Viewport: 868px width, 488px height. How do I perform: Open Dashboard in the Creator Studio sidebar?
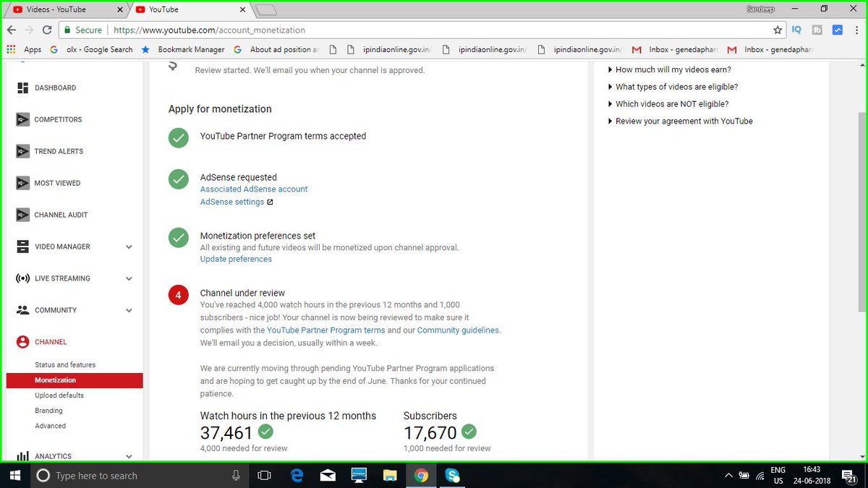pos(55,87)
